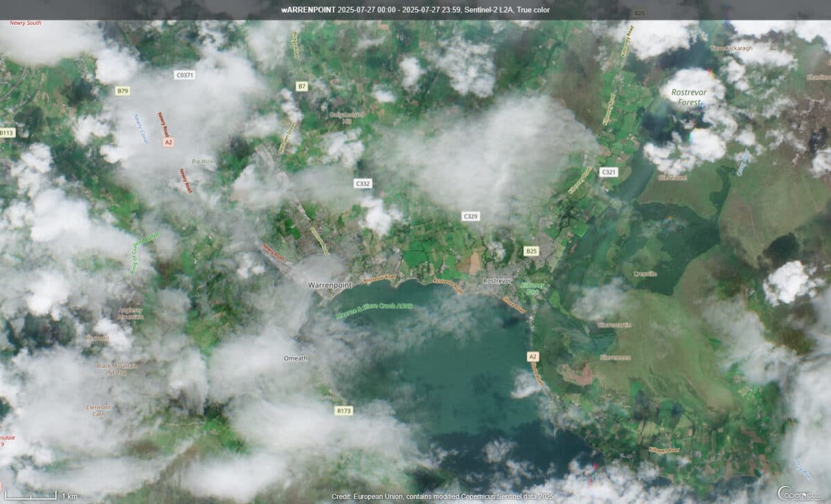Select the R173 road shield

pyautogui.click(x=344, y=411)
